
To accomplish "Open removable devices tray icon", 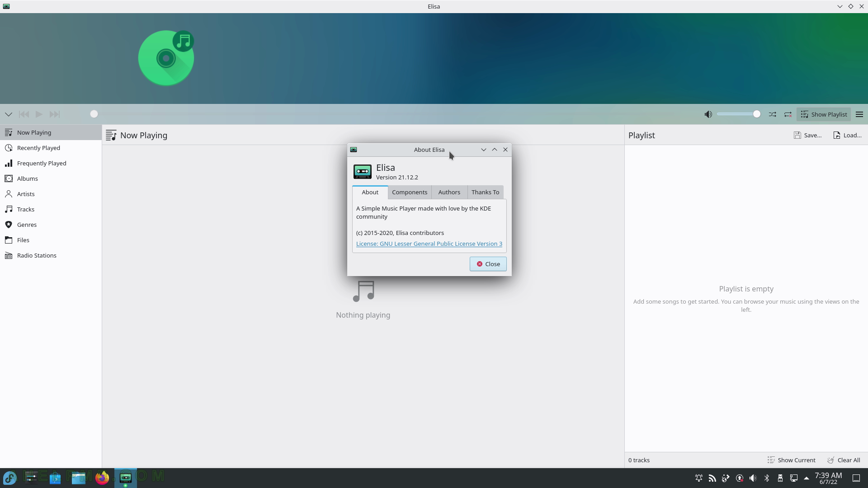I will pos(780,478).
